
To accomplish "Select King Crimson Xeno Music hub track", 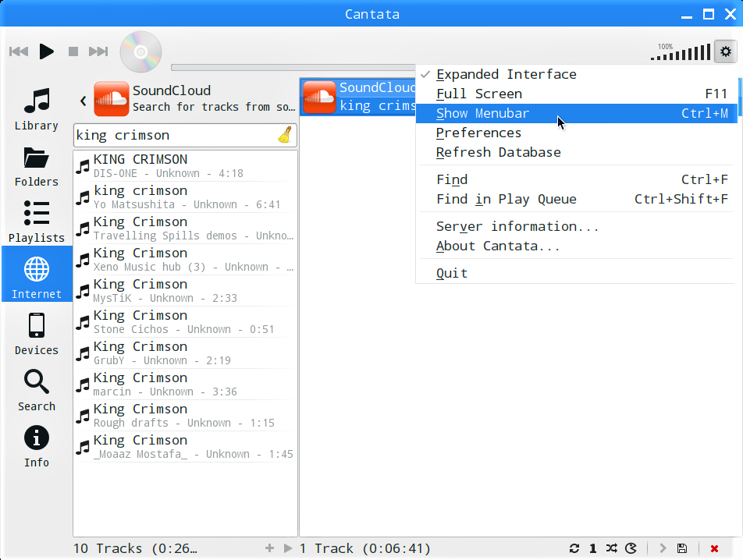I will tap(185, 260).
